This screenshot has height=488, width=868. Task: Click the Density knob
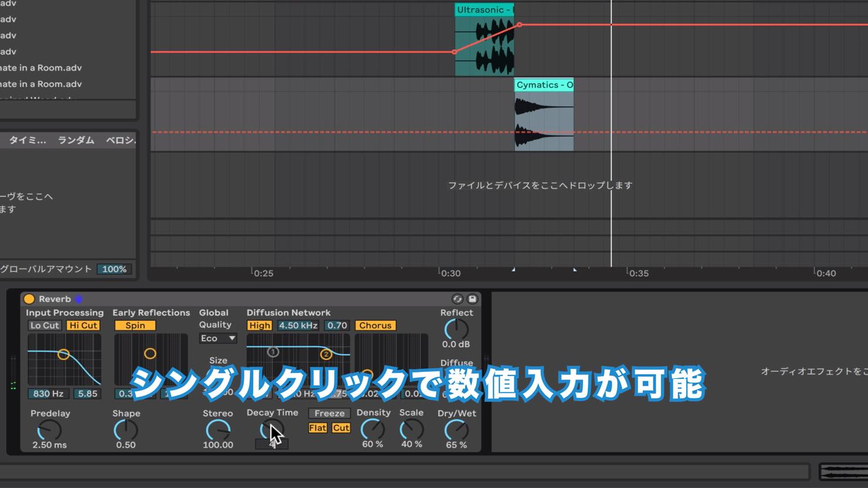coord(372,429)
